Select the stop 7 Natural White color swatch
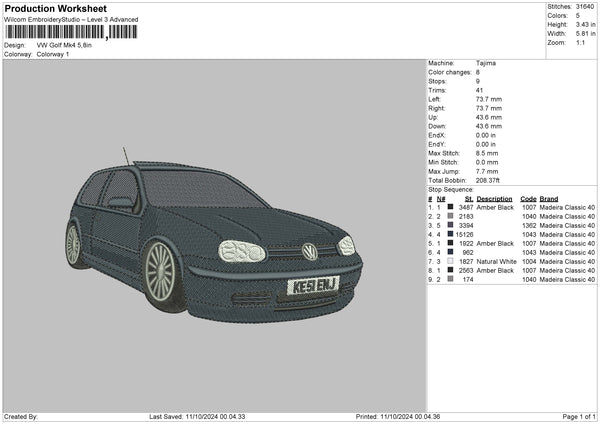This screenshot has width=600, height=424. point(451,261)
